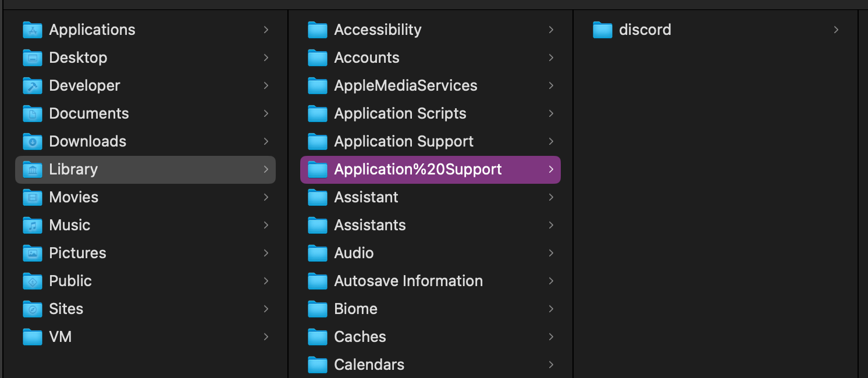Select the Documents folder
Image resolution: width=868 pixels, height=378 pixels.
[x=88, y=113]
